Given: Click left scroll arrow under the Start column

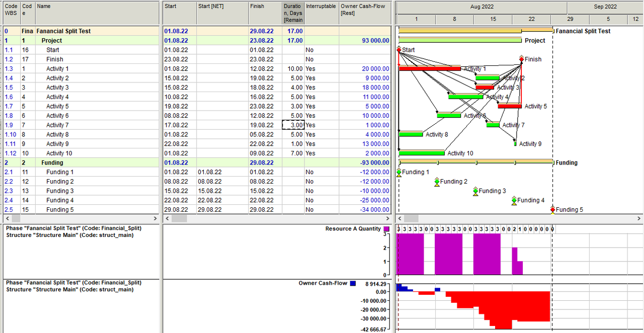Looking at the screenshot, I should (167, 218).
